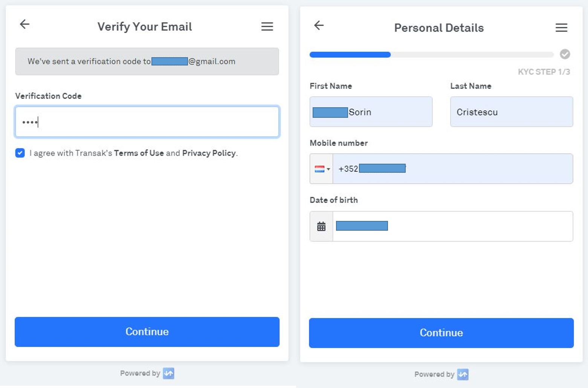588x388 pixels.
Task: Click the Mobile number field with +352
Action: point(453,169)
